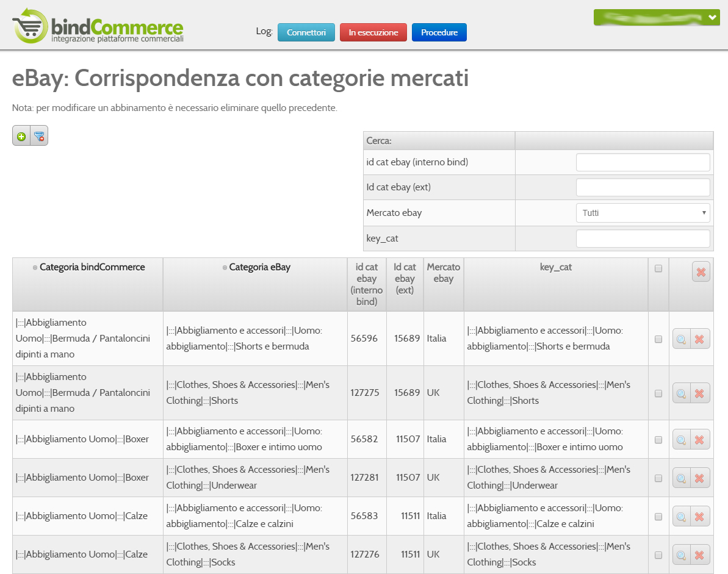The image size is (728, 574).
Task: Open magnifier for Boxer Italia row 56582
Action: [x=681, y=439]
